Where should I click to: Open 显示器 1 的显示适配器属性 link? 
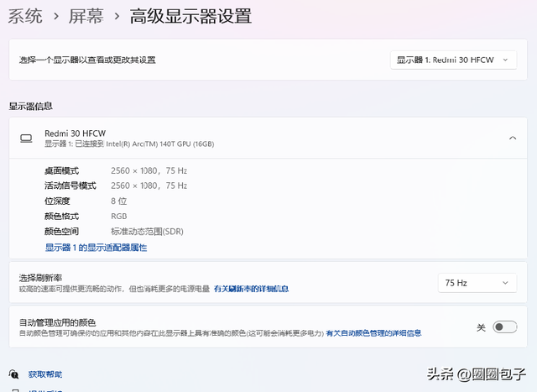click(x=96, y=248)
